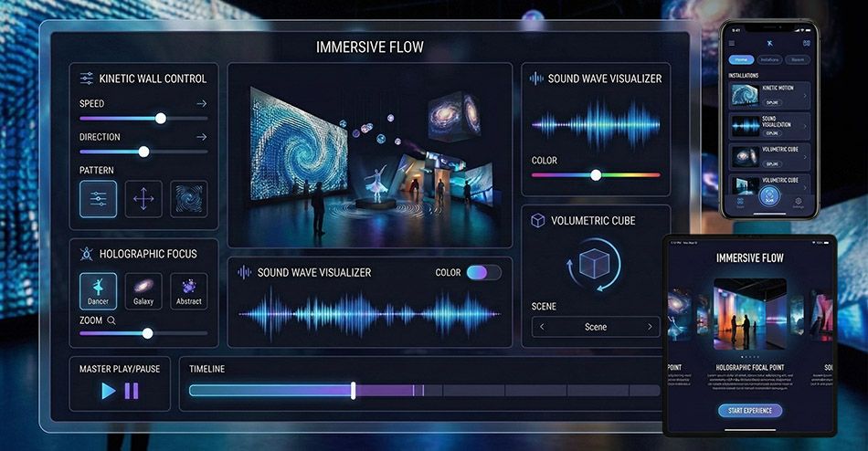Click the arrow next to Speed

[x=202, y=103]
